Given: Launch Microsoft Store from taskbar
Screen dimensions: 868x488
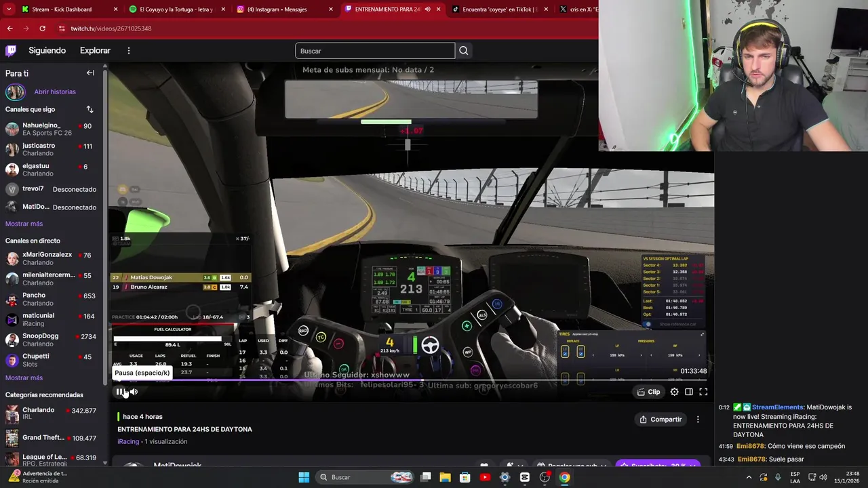Looking at the screenshot, I should coord(465,477).
